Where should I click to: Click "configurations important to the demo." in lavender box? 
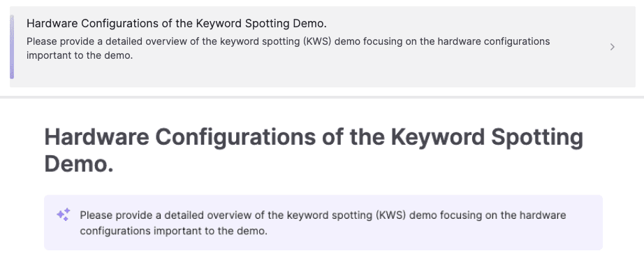173,231
